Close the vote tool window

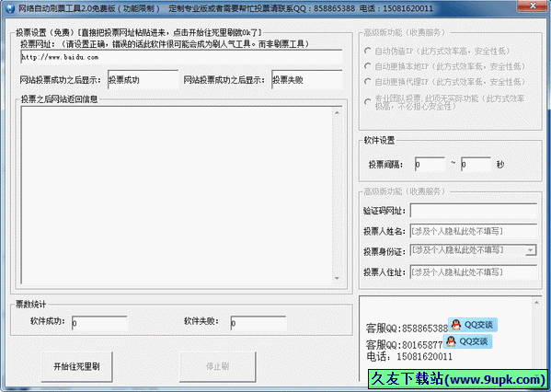(533, 6)
